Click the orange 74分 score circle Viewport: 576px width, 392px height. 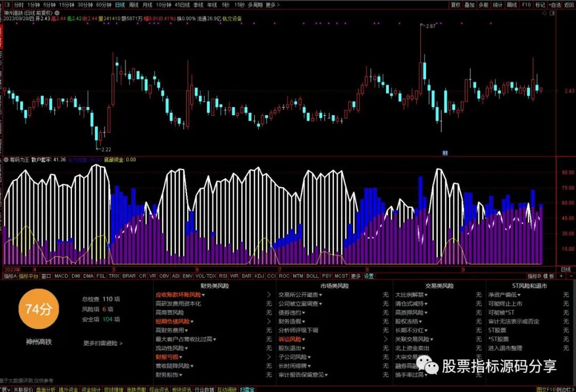pyautogui.click(x=38, y=309)
